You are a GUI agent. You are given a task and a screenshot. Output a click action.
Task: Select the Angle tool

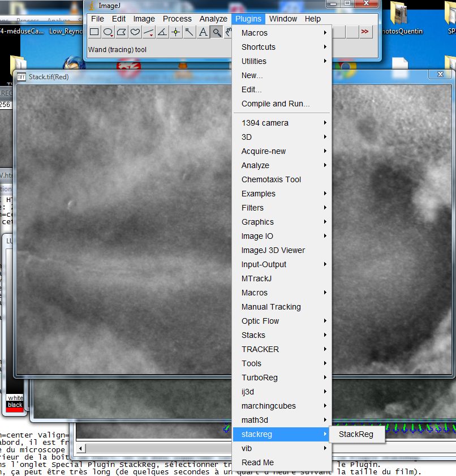tap(162, 32)
